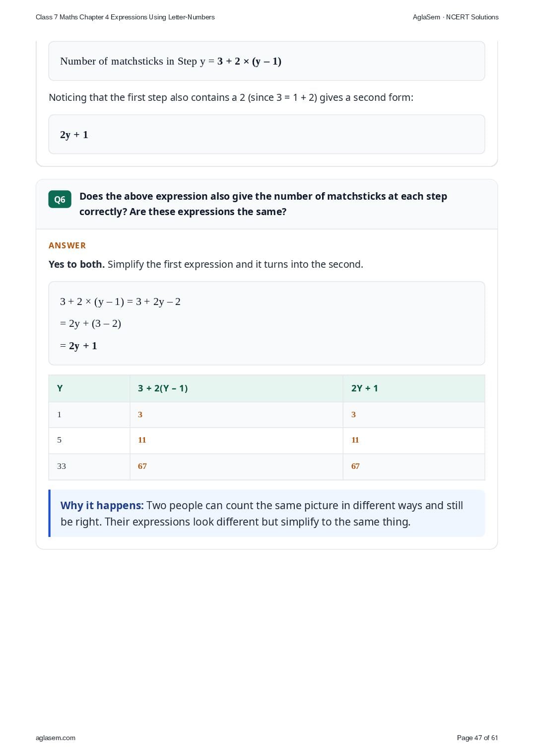Click the orange ANSWER label
The height and width of the screenshot is (756, 534).
click(67, 245)
